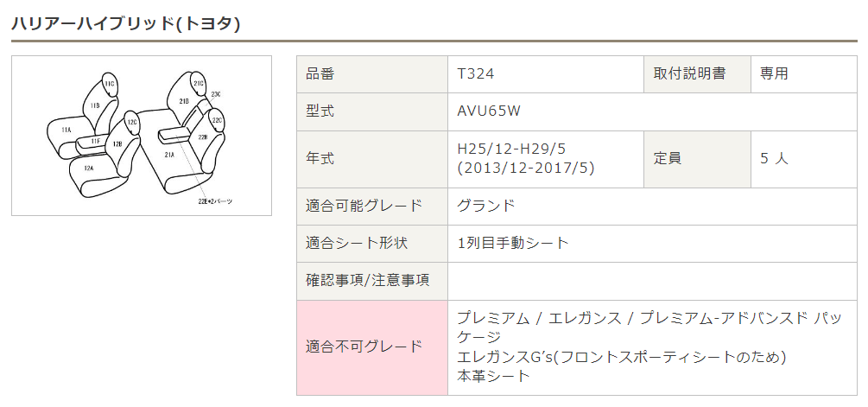Click seat cushion 12A in the diagram
The height and width of the screenshot is (407, 868).
pos(88,169)
